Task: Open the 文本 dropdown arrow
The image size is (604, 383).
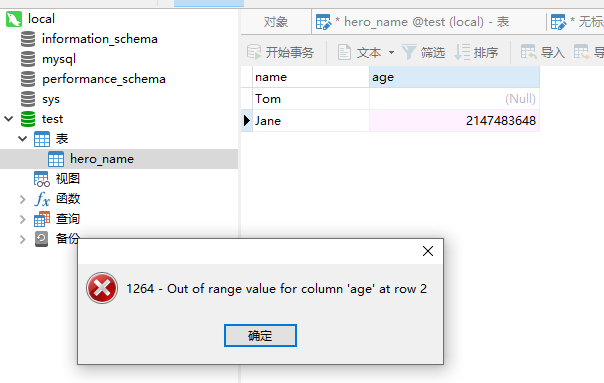Action: click(x=391, y=52)
